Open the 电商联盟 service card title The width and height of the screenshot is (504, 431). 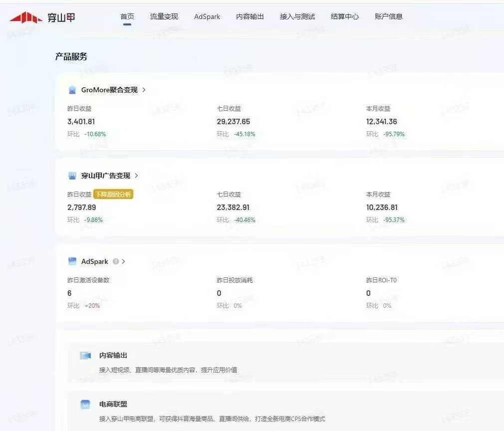pos(113,404)
